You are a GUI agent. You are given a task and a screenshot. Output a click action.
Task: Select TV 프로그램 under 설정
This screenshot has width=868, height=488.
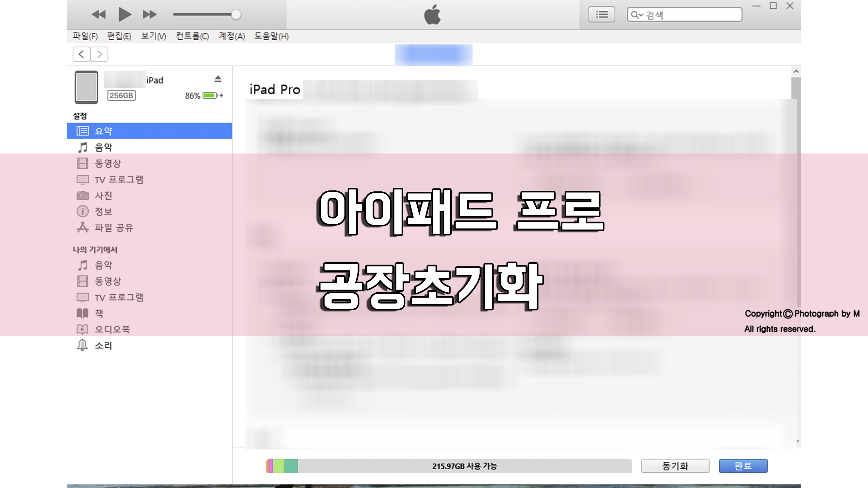click(119, 180)
